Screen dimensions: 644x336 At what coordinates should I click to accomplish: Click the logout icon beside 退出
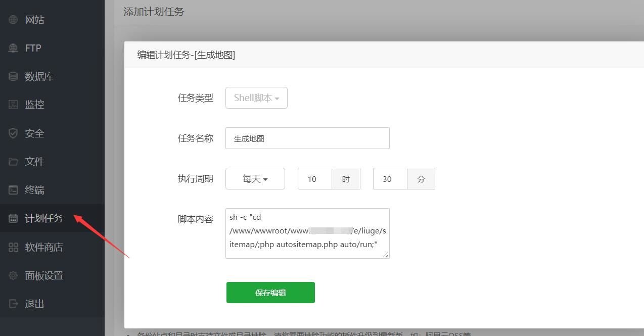[14, 304]
